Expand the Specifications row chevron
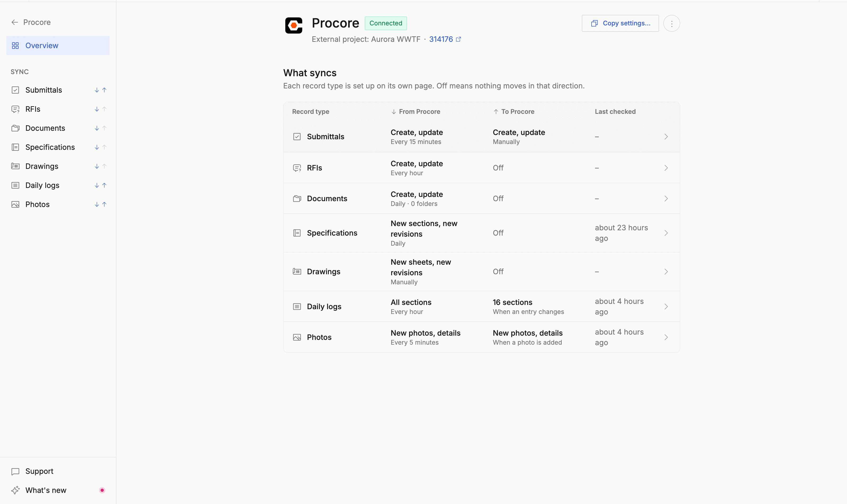This screenshot has height=504, width=847. (666, 233)
